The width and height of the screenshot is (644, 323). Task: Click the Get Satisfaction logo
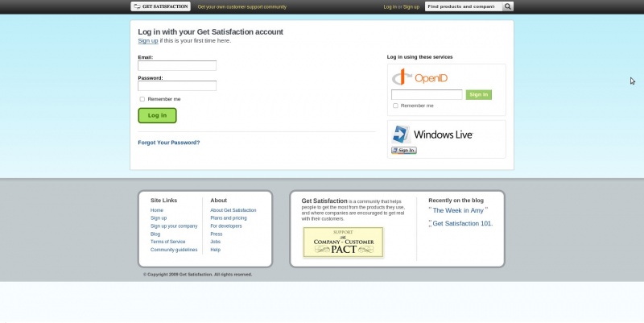click(x=160, y=6)
